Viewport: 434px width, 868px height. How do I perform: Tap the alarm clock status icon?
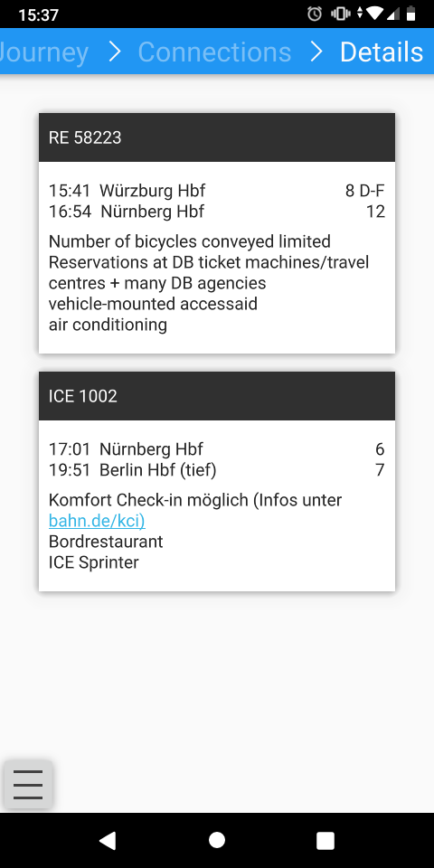pyautogui.click(x=315, y=14)
